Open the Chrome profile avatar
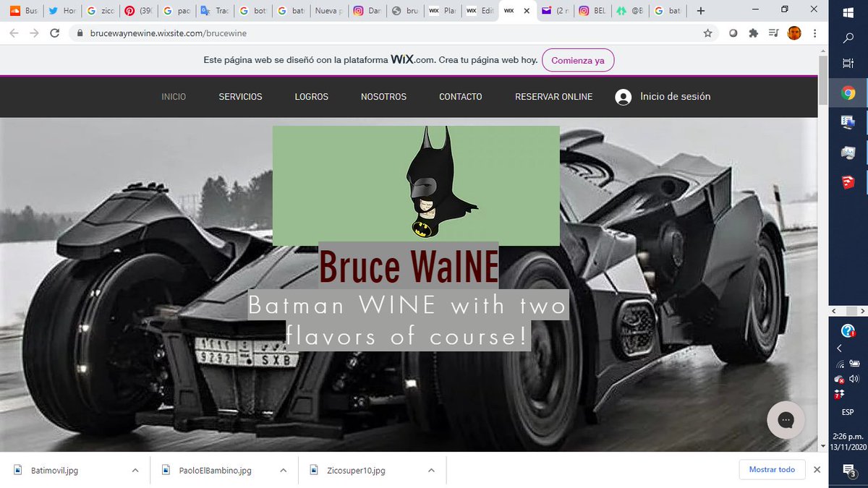 coord(794,33)
